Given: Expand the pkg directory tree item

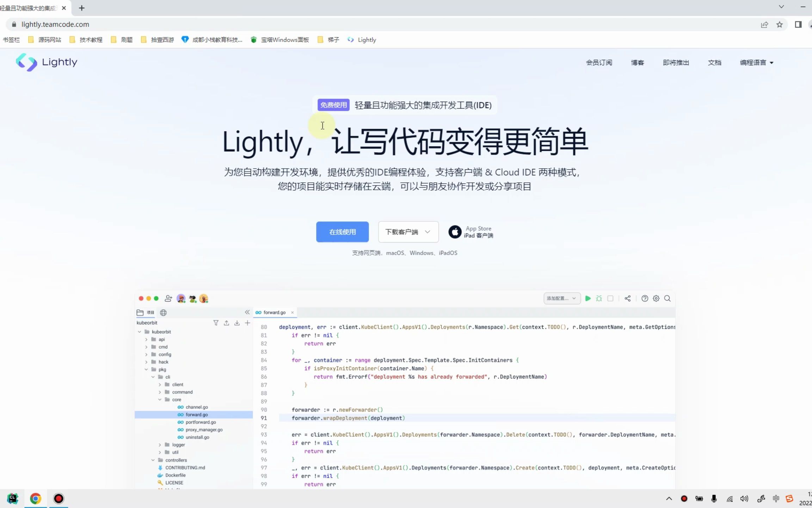Looking at the screenshot, I should pos(146,369).
